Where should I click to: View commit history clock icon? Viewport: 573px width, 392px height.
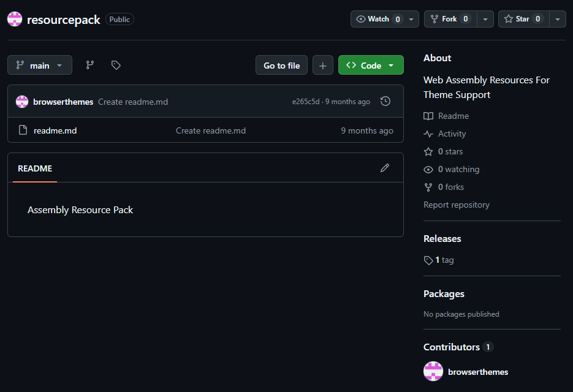coord(385,101)
